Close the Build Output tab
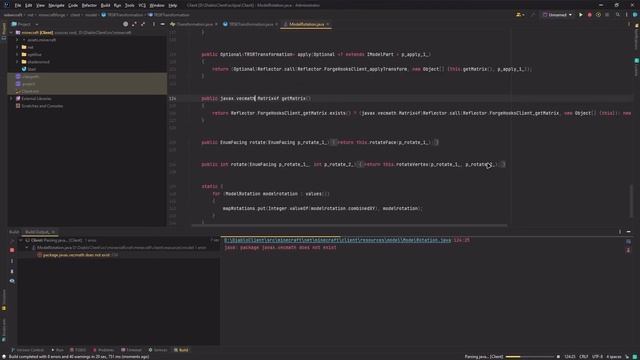 click(53, 232)
